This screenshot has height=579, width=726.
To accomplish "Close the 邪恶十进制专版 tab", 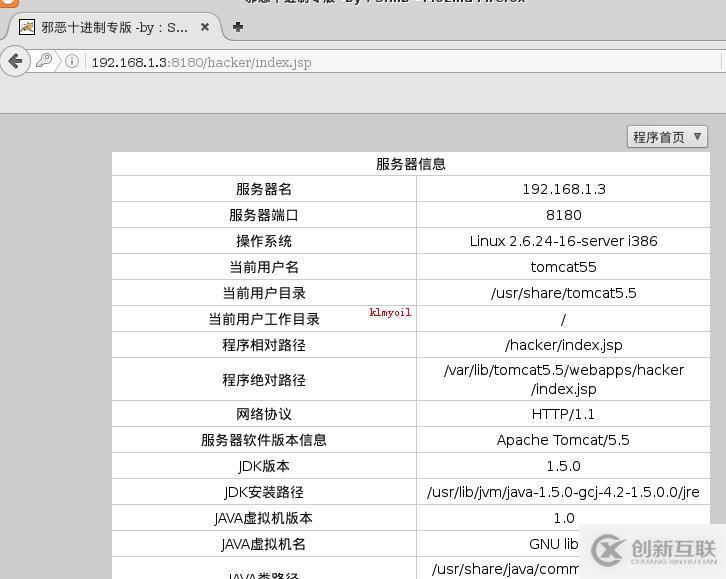I will tap(205, 27).
